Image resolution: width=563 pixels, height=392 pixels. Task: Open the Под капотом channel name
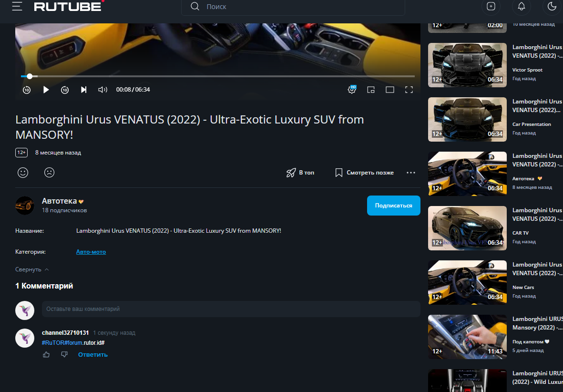(x=528, y=342)
